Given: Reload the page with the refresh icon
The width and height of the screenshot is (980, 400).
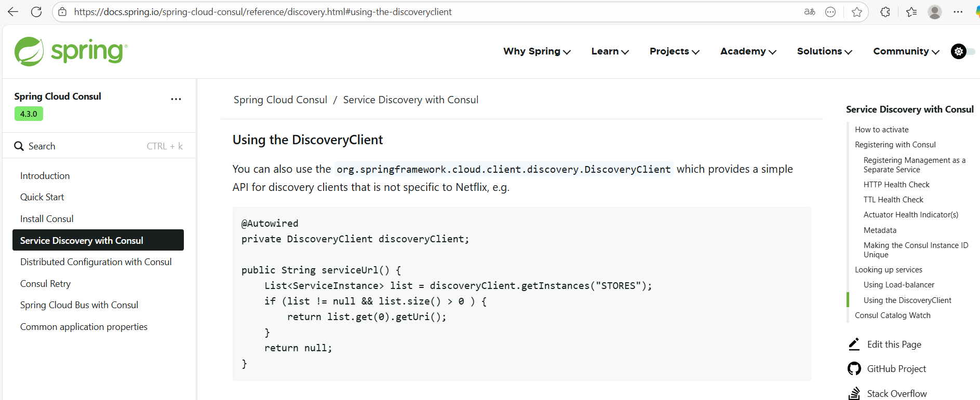Looking at the screenshot, I should 36,11.
